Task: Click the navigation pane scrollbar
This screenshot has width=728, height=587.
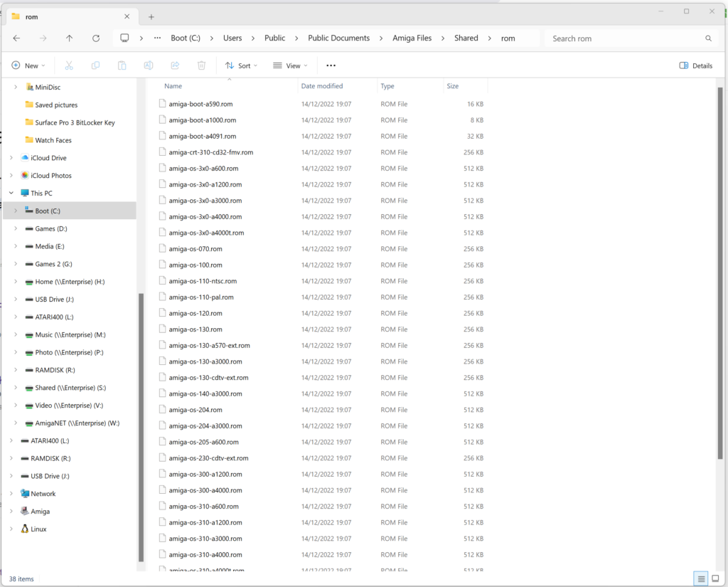Action: click(x=141, y=428)
